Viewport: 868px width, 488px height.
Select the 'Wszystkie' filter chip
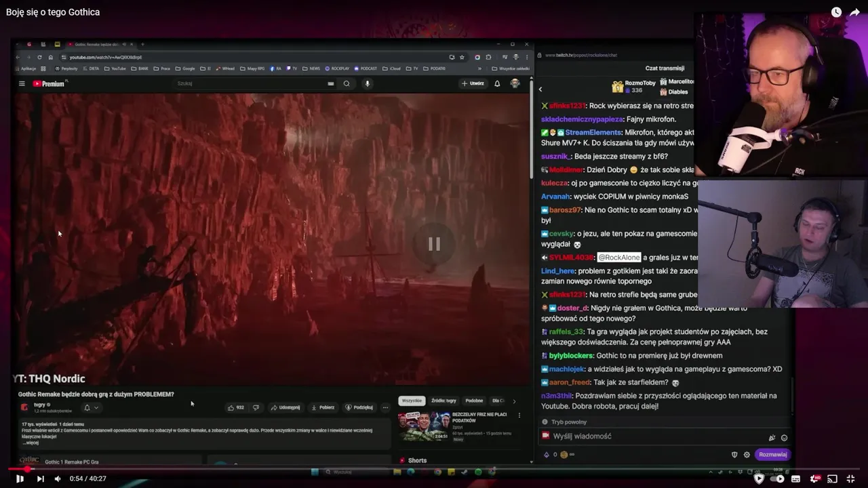[x=412, y=401]
